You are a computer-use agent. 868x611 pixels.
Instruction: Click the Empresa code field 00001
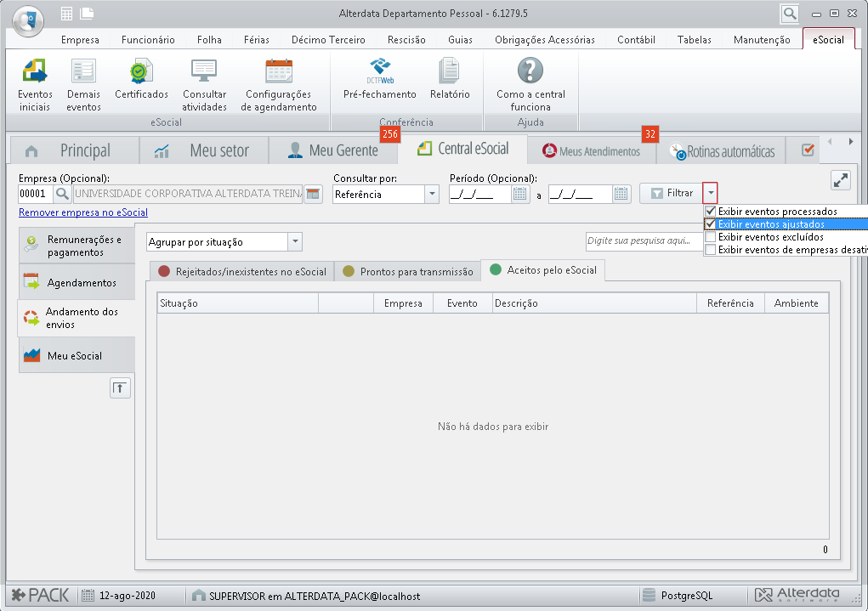36,194
